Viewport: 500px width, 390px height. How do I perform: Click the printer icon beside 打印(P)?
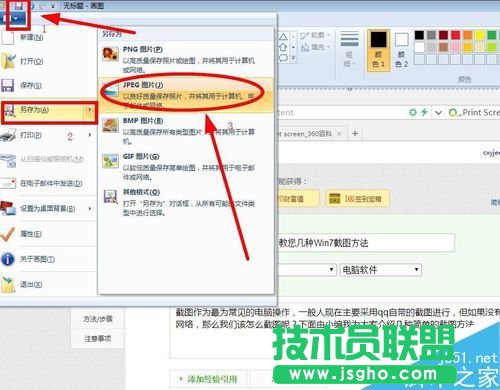pos(8,135)
